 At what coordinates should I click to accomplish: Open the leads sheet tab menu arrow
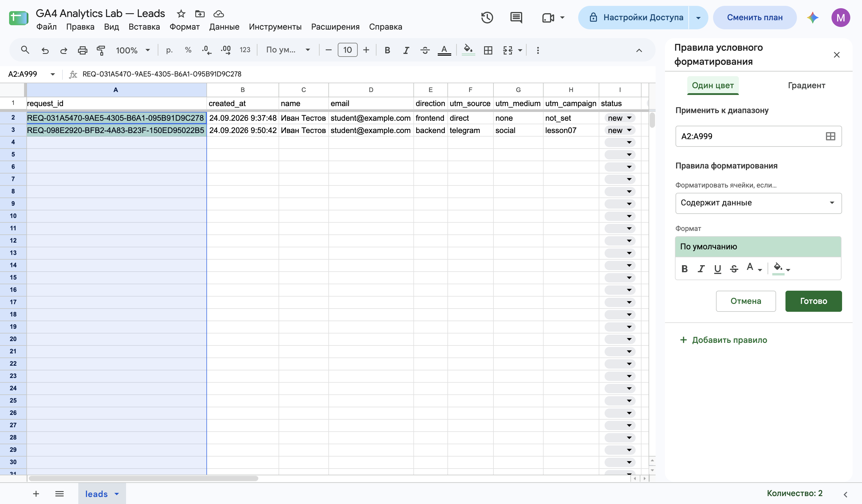coord(117,494)
